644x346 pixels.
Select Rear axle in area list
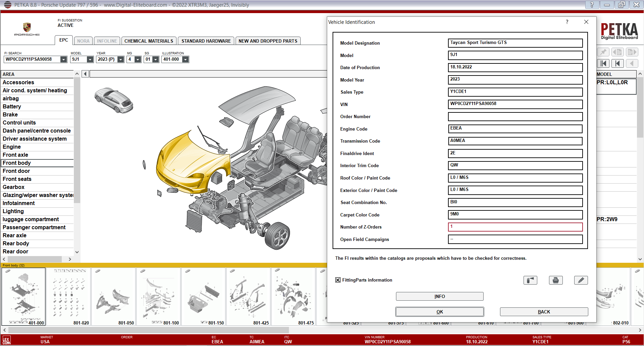(37, 235)
